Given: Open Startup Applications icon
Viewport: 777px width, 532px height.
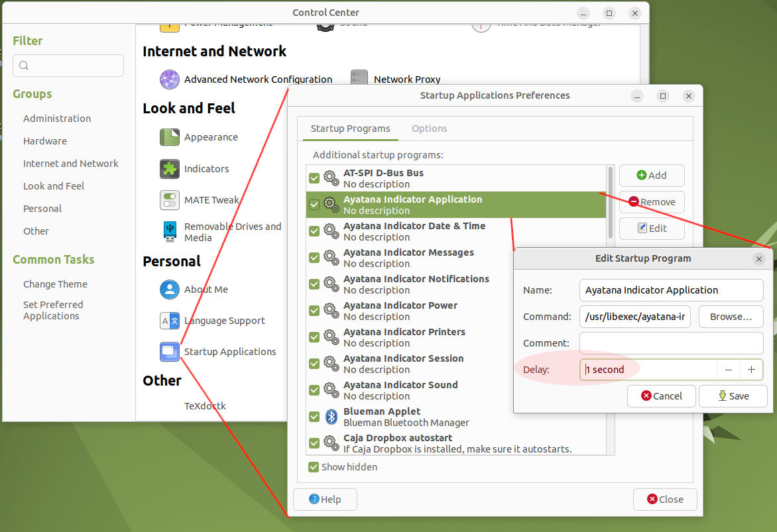Looking at the screenshot, I should 170,351.
